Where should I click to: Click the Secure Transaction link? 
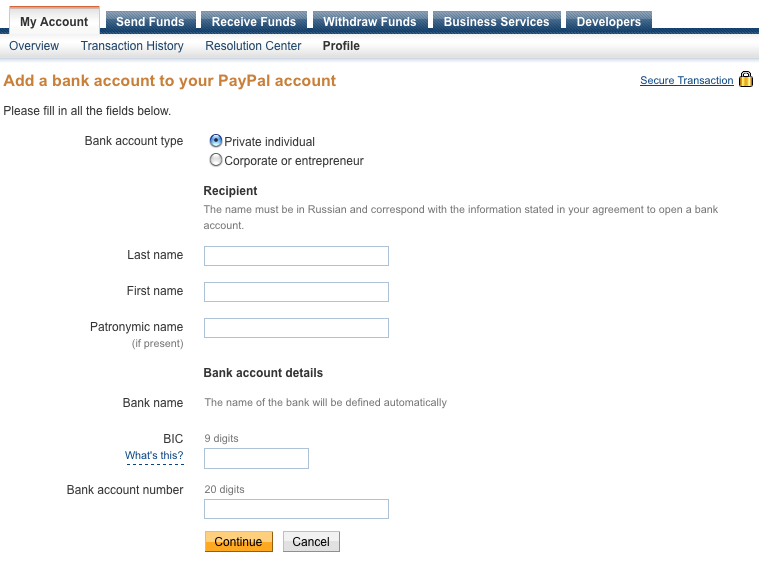coord(686,81)
